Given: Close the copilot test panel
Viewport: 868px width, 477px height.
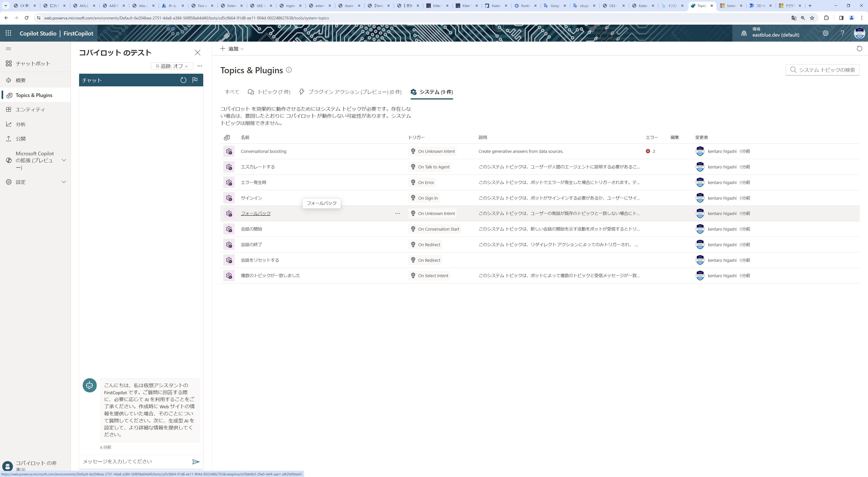Looking at the screenshot, I should 198,52.
